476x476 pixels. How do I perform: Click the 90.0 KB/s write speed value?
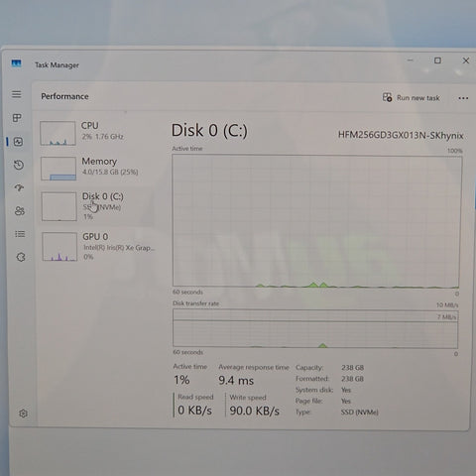pos(255,411)
